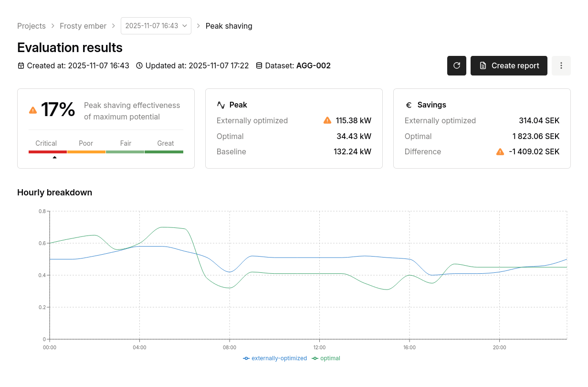Click the warning icon next to 17%
This screenshot has height=387, width=588.
tap(33, 110)
